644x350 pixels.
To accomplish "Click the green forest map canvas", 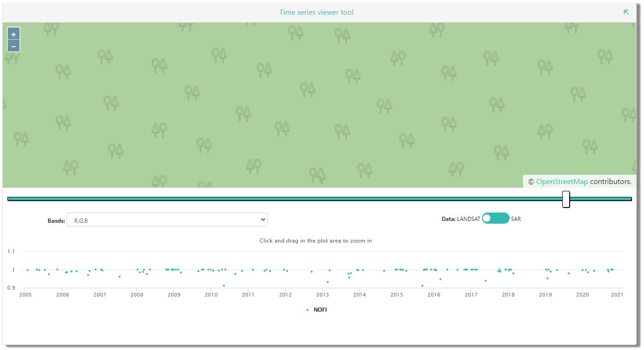I will point(277,106).
